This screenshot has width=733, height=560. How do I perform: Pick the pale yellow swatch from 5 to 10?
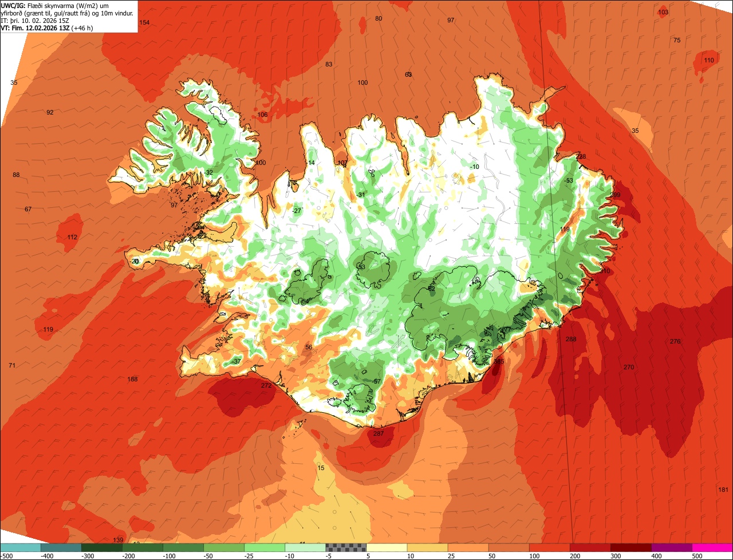[387, 548]
